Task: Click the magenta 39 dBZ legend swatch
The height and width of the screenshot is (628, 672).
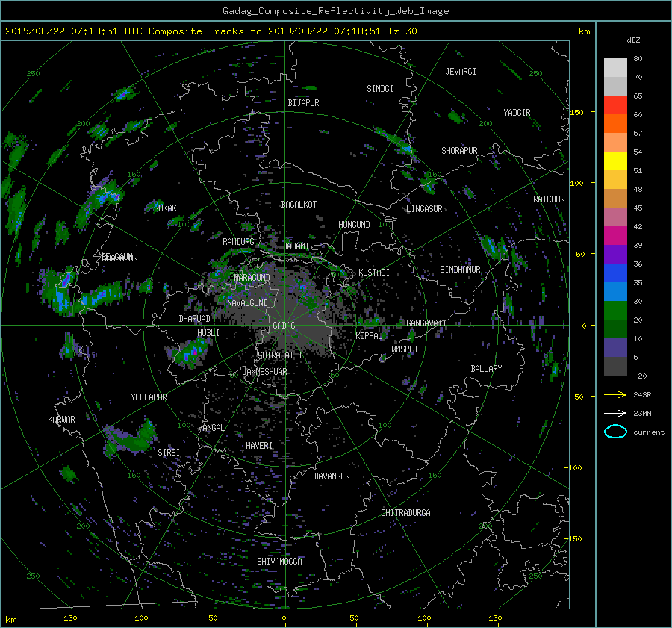Action: pos(615,235)
